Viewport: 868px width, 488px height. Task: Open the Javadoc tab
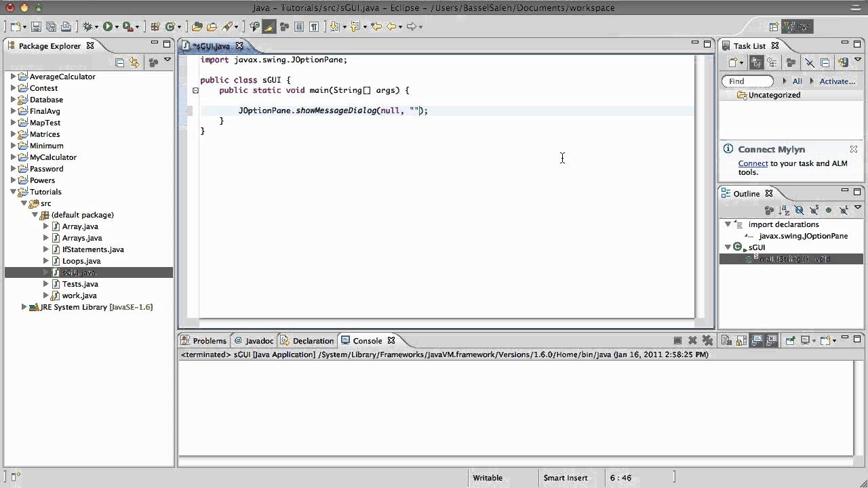pyautogui.click(x=254, y=341)
